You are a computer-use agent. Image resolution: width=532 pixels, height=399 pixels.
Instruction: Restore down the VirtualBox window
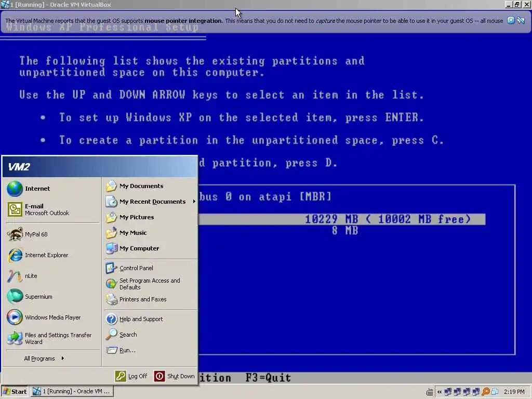[x=517, y=4]
